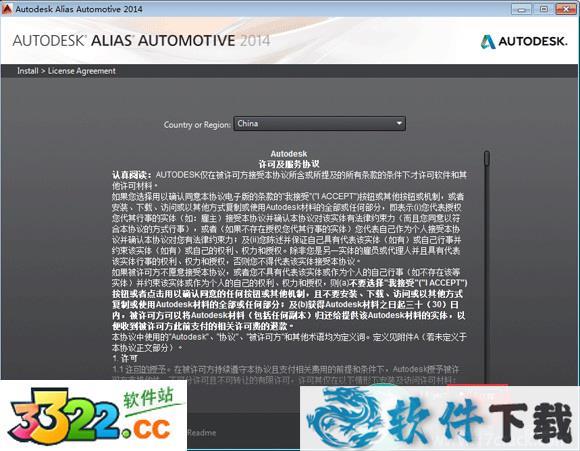
Task: Click the Autodesk heading above license text
Action: [x=289, y=154]
